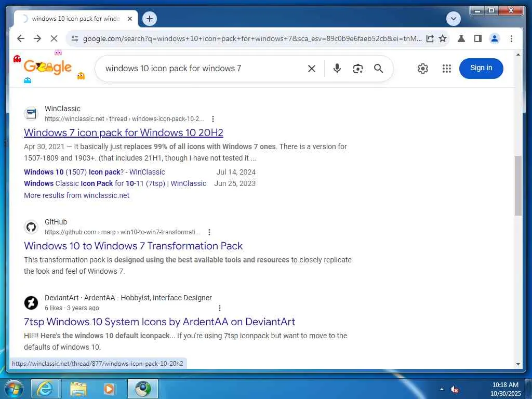Bookmark this tab with the star icon
This screenshot has height=399, width=532.
443,38
